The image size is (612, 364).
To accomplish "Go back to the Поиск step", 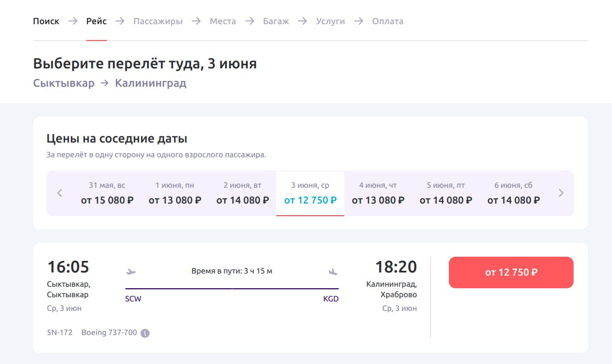I will pos(46,21).
